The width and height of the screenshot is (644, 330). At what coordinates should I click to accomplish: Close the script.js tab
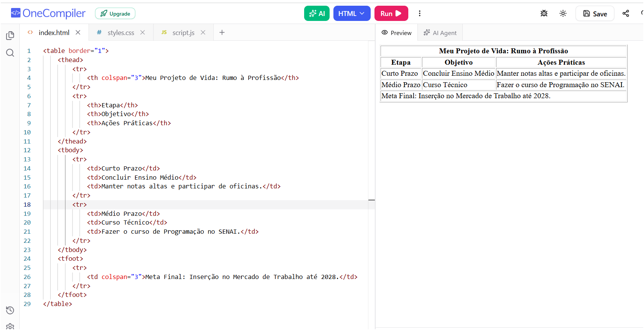(x=203, y=32)
